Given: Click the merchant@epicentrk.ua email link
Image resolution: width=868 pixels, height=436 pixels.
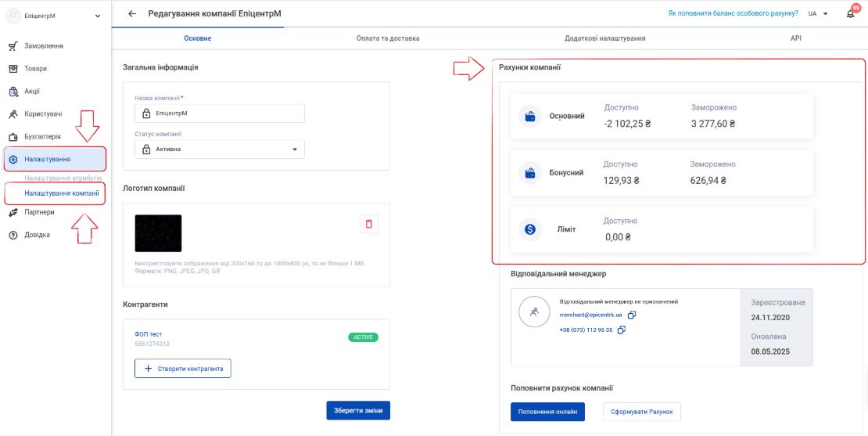Looking at the screenshot, I should tap(590, 315).
